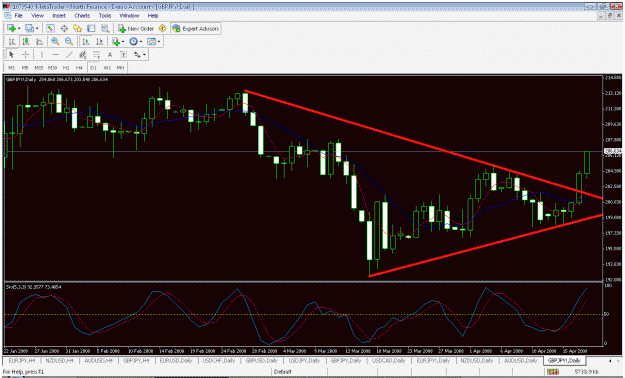Select the Cursor arrow tool
The height and width of the screenshot is (378, 625).
pyautogui.click(x=11, y=54)
